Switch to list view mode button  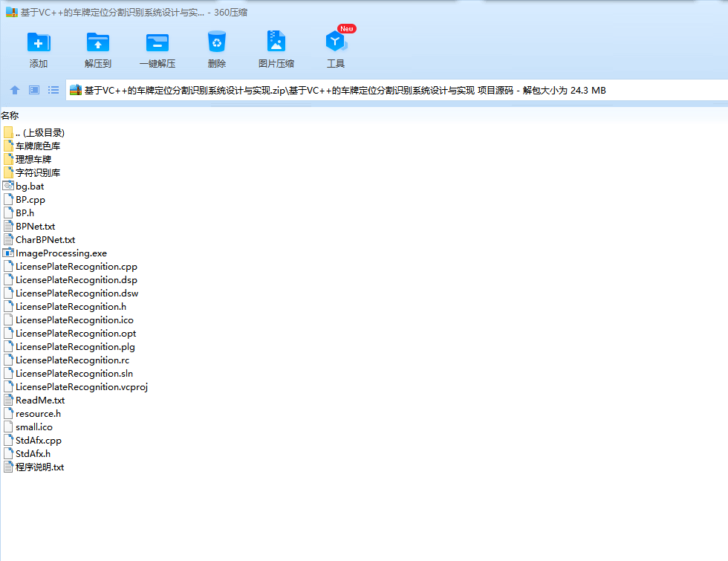point(53,90)
